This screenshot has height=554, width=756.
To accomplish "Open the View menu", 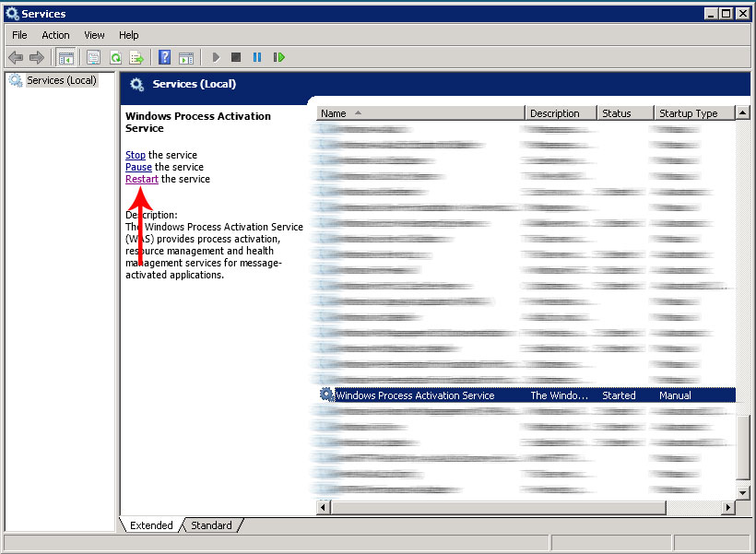I will 94,35.
